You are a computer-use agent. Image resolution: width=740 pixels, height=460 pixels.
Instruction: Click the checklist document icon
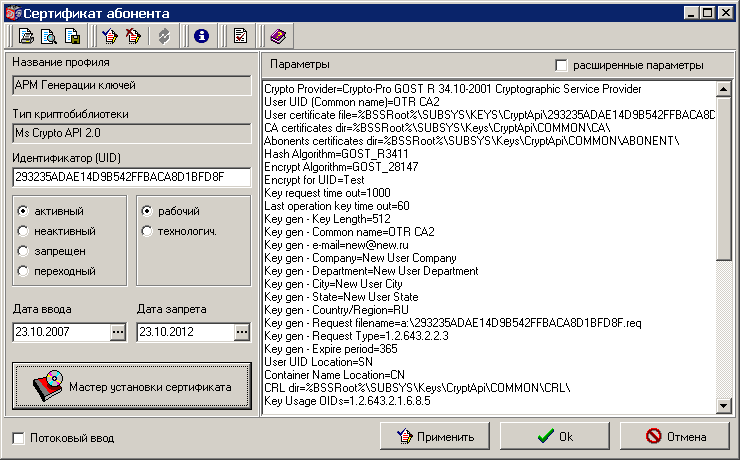pos(240,36)
